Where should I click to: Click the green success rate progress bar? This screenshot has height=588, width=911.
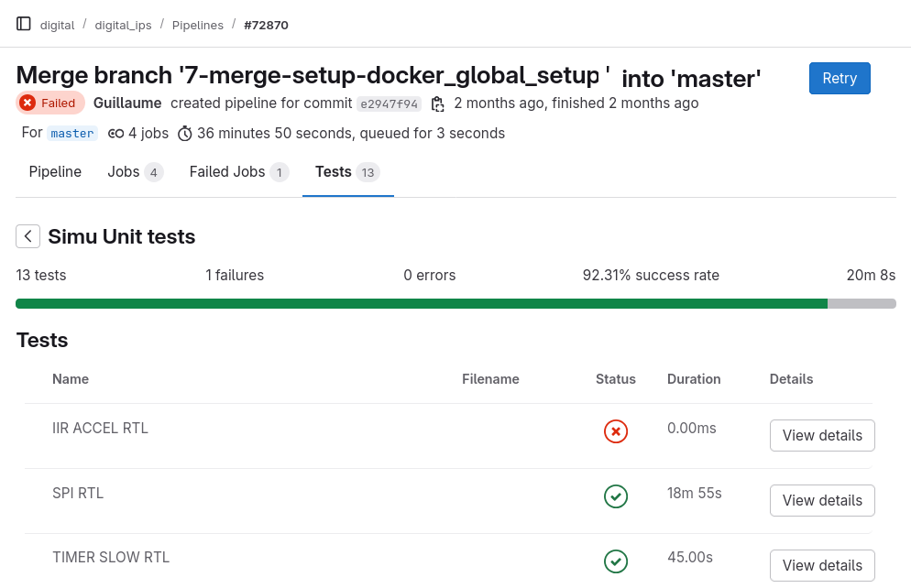click(422, 302)
